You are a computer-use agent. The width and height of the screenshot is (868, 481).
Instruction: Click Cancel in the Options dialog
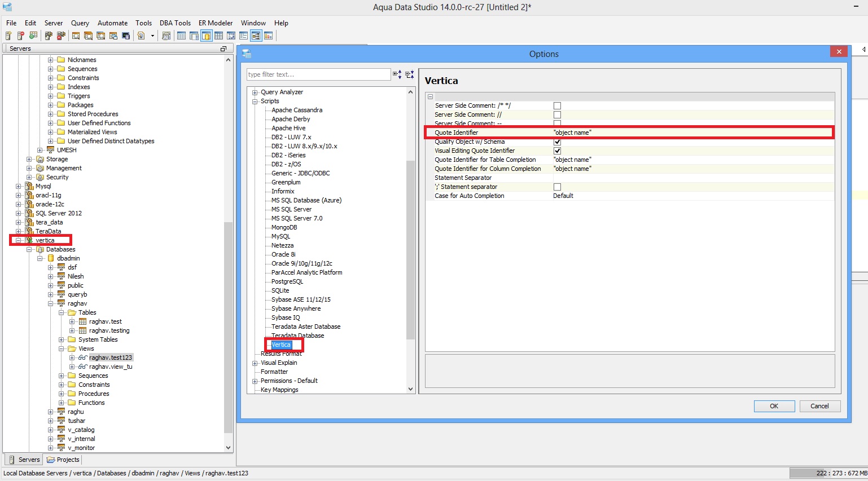click(820, 406)
